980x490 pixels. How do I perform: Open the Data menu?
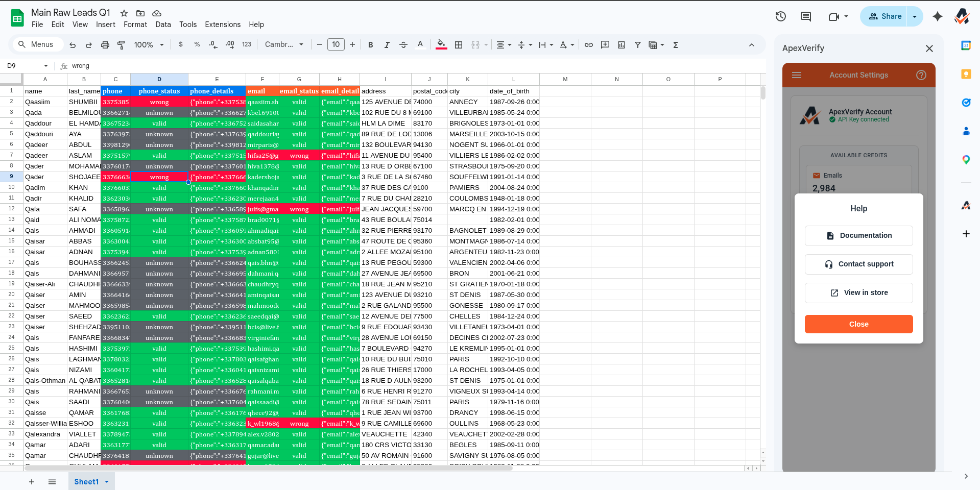(162, 24)
